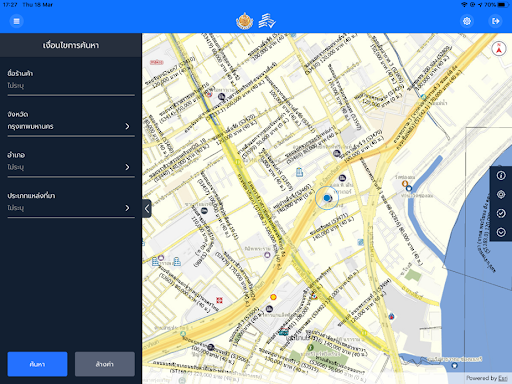Expand map tools with down chevron circle
Viewport: 512px width, 384px height.
501,232
